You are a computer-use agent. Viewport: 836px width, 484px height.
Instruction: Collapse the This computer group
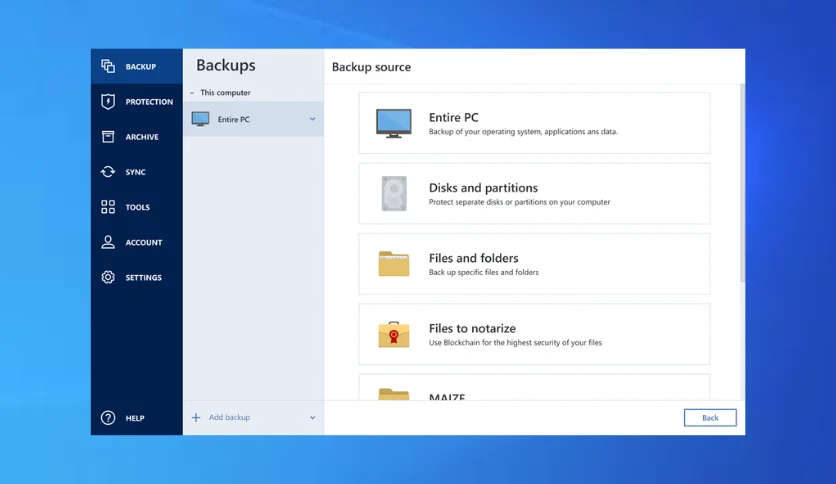192,93
